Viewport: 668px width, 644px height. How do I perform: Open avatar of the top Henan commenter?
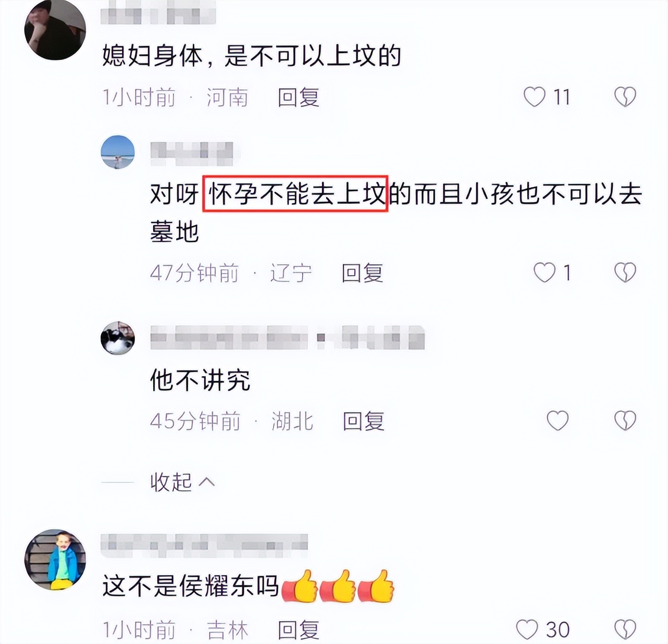[x=55, y=30]
